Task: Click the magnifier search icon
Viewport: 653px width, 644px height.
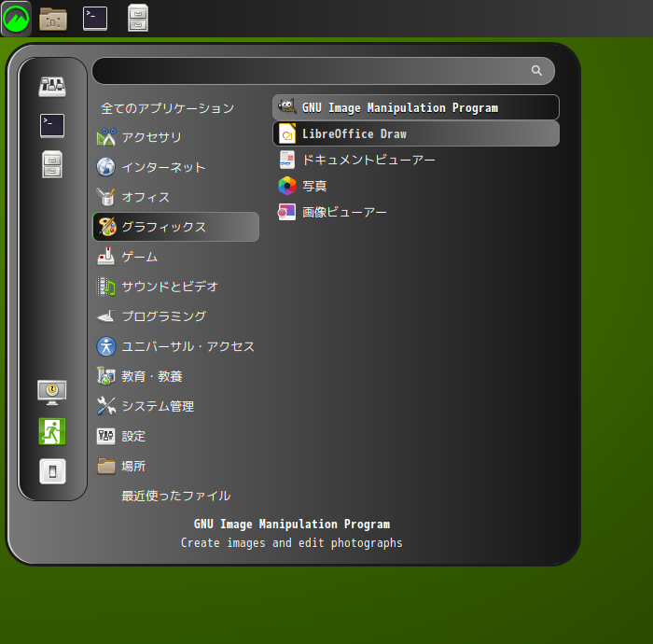Action: click(536, 71)
